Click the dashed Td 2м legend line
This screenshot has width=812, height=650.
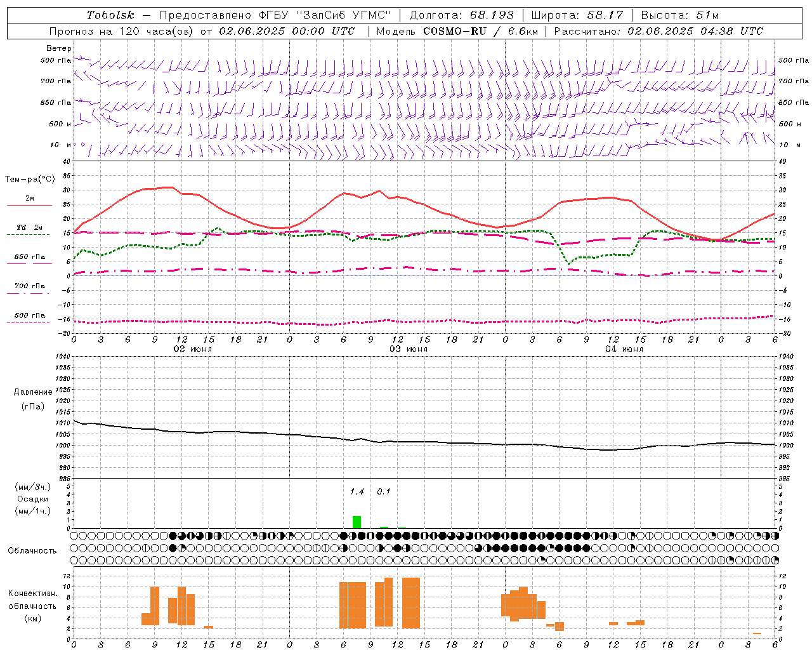point(29,234)
